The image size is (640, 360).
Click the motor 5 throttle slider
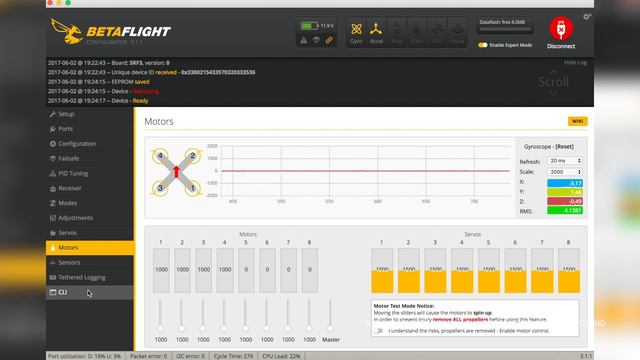pyautogui.click(x=245, y=315)
